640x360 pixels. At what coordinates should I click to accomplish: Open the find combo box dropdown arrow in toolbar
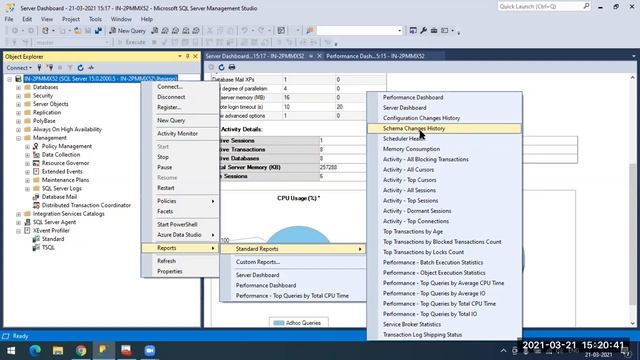399,31
